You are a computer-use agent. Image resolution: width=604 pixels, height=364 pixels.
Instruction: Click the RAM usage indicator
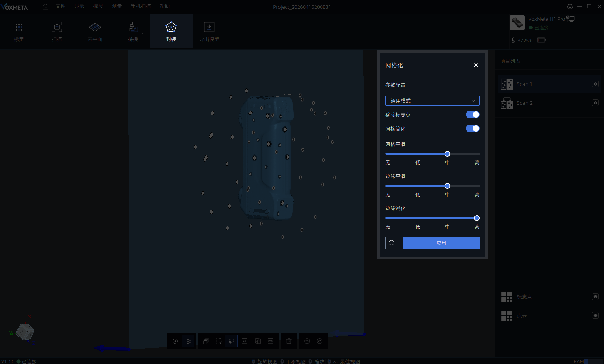click(x=588, y=361)
